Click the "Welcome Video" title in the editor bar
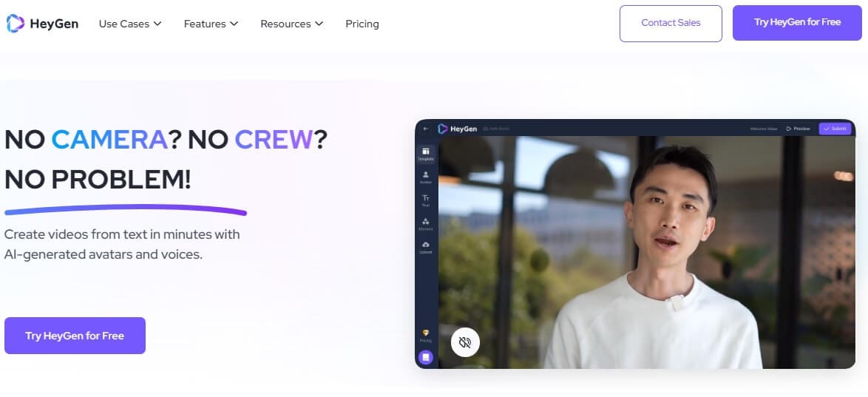868x397 pixels. 764,129
